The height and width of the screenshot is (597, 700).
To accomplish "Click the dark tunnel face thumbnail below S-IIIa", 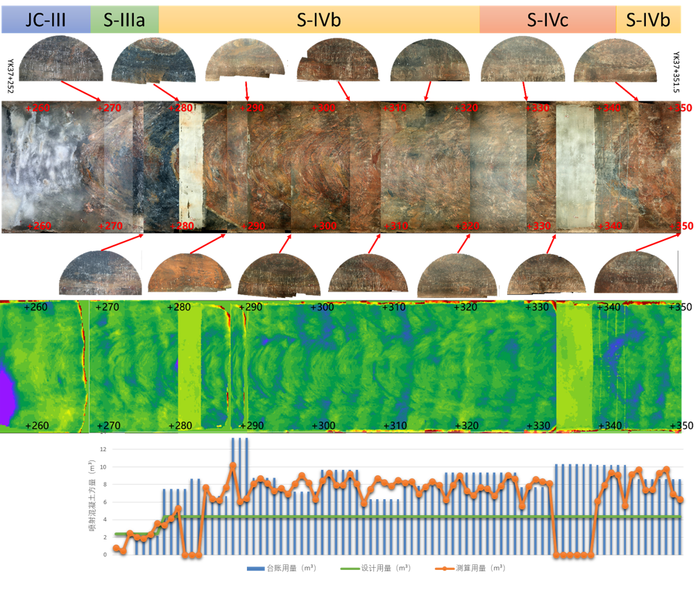I will click(153, 61).
